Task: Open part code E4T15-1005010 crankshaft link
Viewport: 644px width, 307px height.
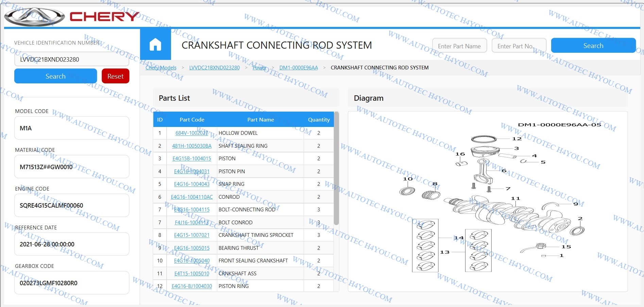Action: (x=192, y=274)
